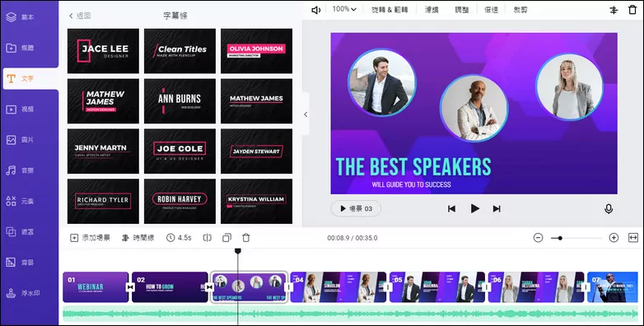Viewport: 644px width, 326px height.
Task: Play the video preview
Action: [x=475, y=208]
